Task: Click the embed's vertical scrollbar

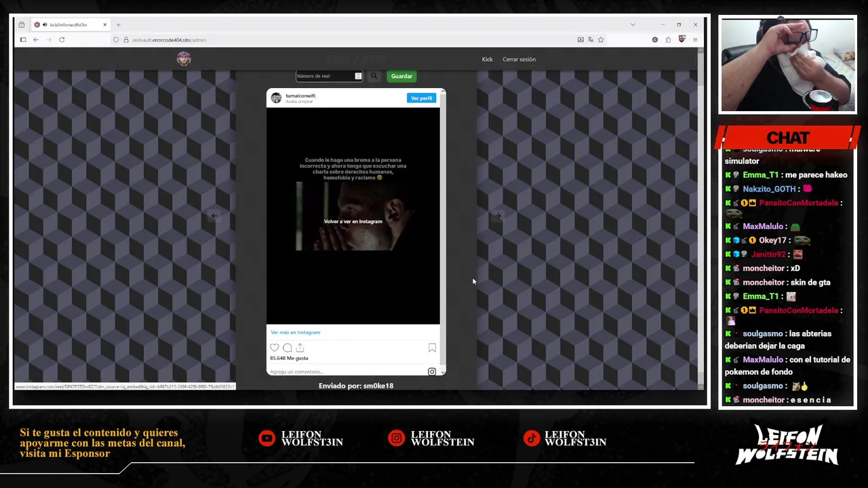Action: 443,230
